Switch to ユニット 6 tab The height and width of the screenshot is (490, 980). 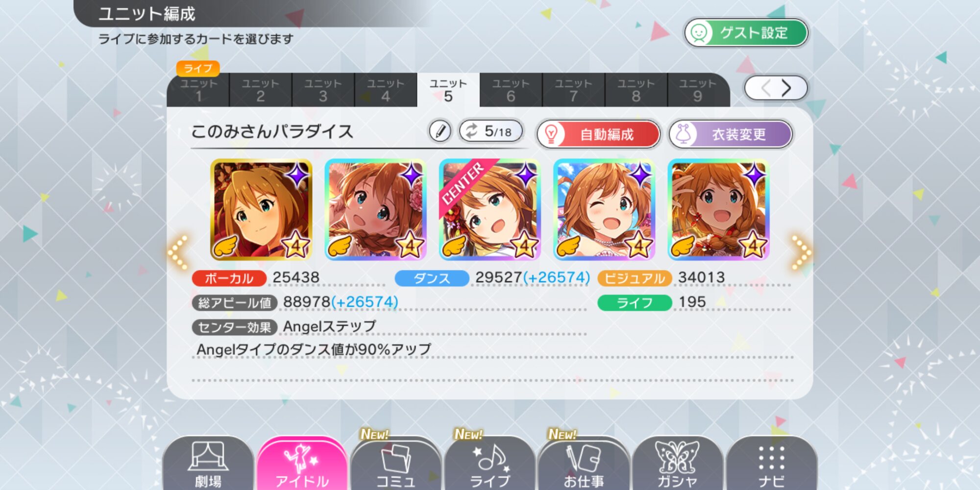[511, 90]
